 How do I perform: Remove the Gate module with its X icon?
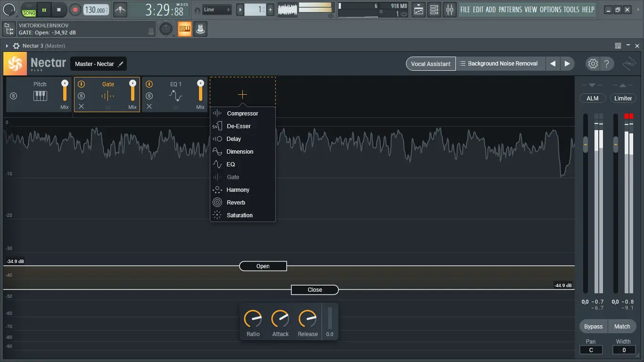[x=81, y=107]
